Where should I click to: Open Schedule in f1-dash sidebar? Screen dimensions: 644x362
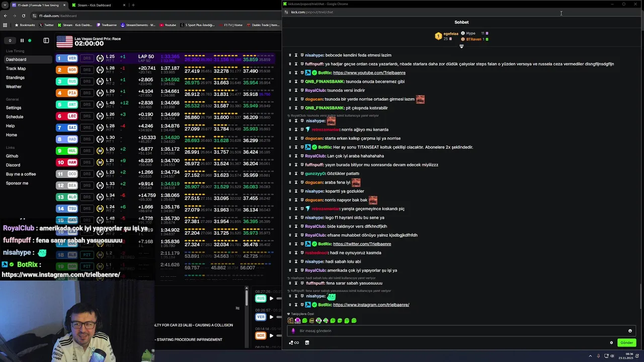click(x=15, y=117)
